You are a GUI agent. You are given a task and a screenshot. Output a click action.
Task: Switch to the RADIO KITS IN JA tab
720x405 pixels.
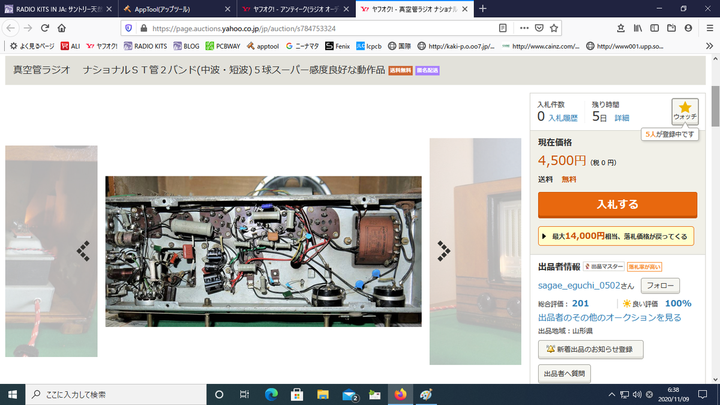coord(55,8)
